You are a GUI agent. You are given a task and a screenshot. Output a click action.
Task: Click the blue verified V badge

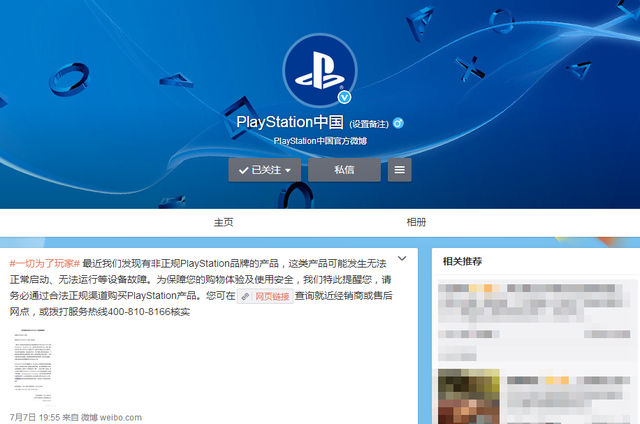tap(344, 97)
